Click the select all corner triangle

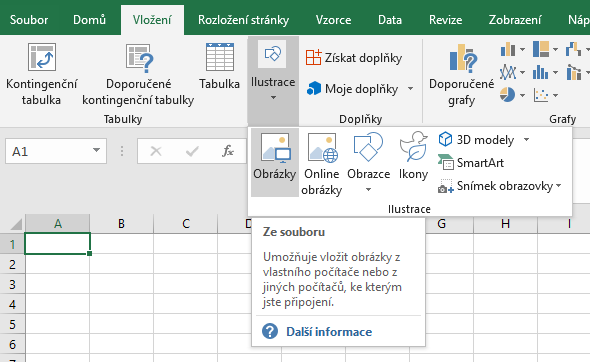click(x=16, y=225)
